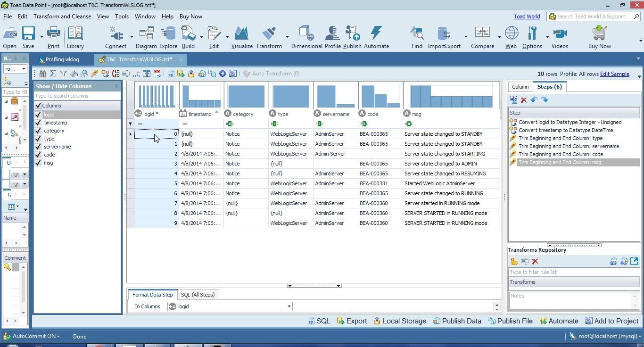Click the Web globe icon
644x347 pixels.
511,33
